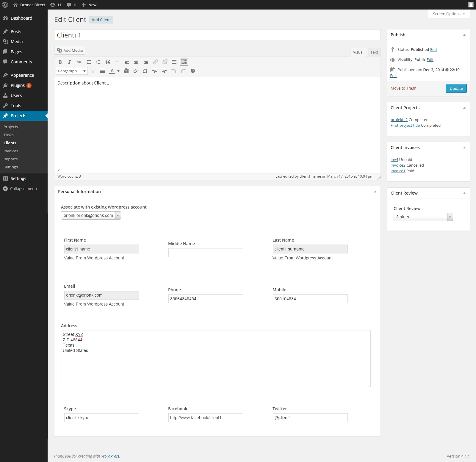The width and height of the screenshot is (476, 462).
Task: Click the Add Media button
Action: point(70,50)
